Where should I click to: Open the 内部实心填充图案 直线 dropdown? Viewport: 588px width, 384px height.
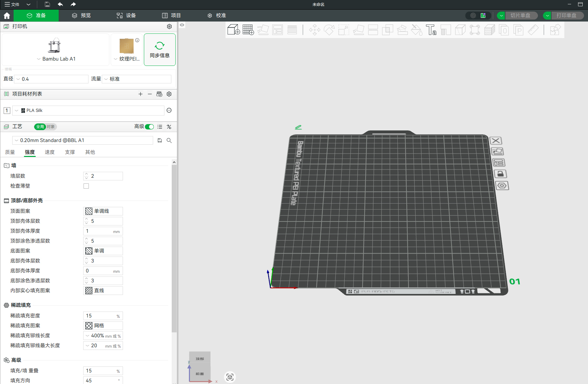pos(103,291)
